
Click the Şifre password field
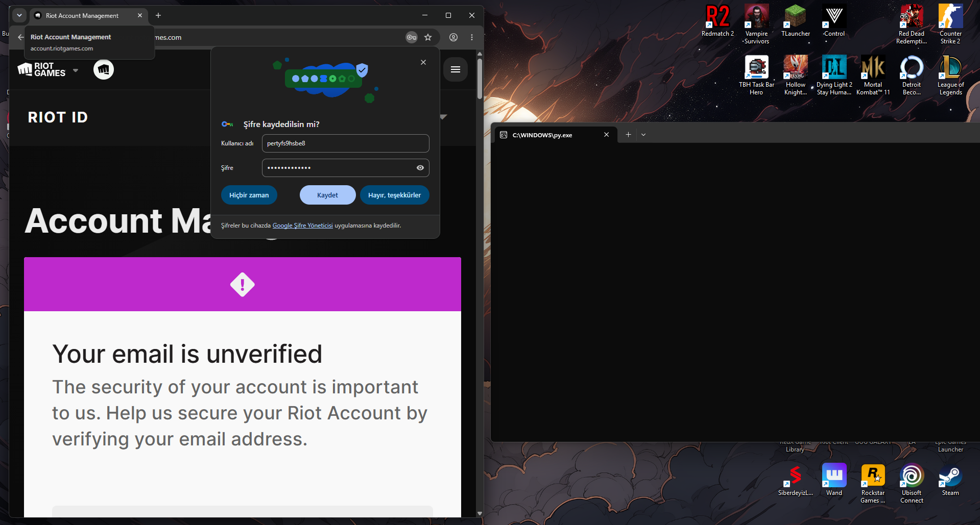pyautogui.click(x=346, y=168)
